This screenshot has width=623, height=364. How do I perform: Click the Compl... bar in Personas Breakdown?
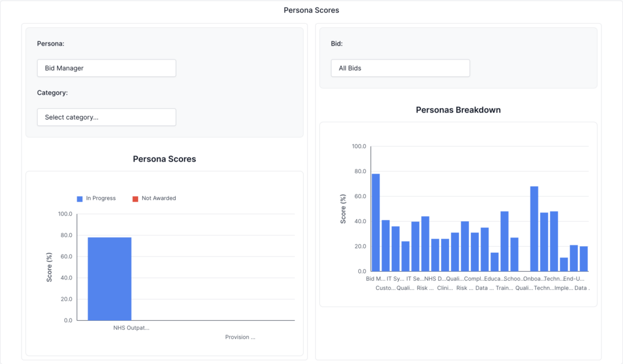[475, 252]
